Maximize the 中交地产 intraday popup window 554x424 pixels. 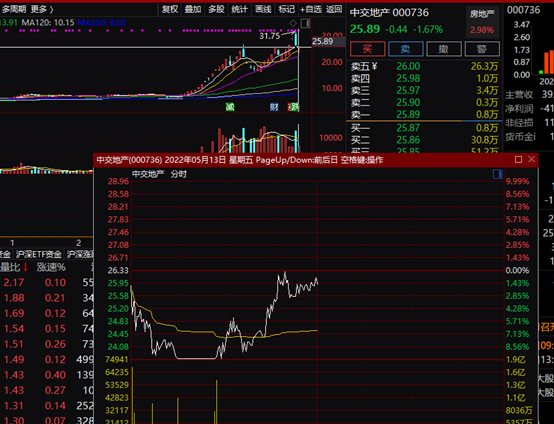pos(518,160)
